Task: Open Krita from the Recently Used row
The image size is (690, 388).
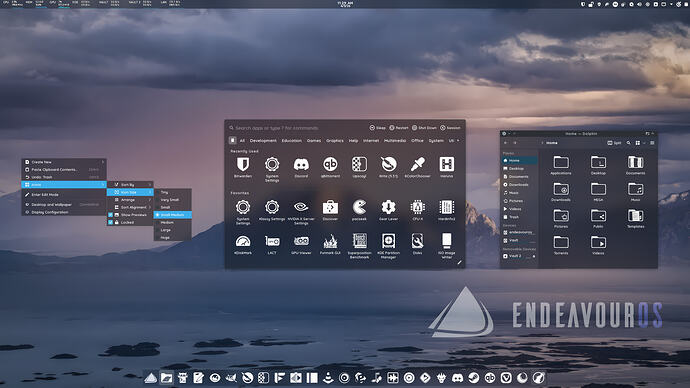Action: point(388,167)
